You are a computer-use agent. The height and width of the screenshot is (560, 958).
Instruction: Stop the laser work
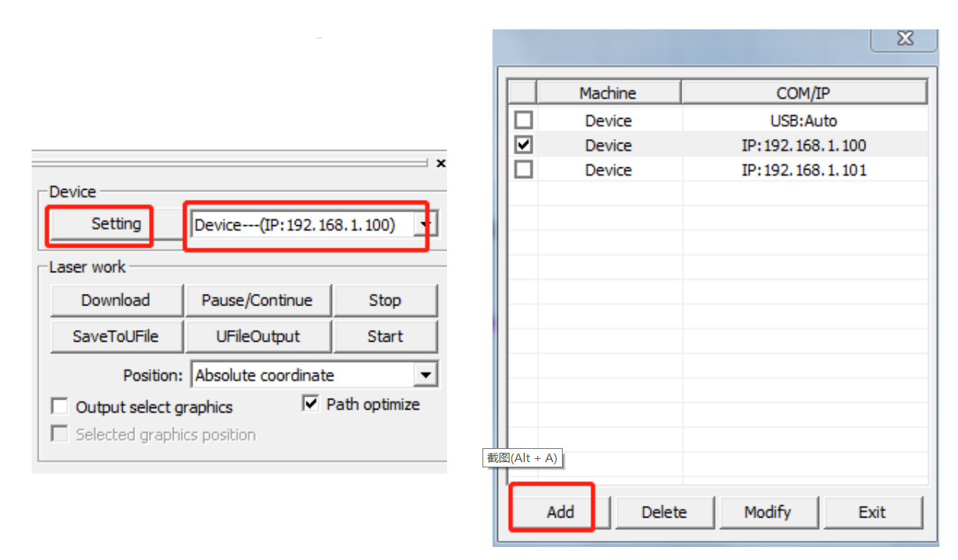[x=384, y=301]
